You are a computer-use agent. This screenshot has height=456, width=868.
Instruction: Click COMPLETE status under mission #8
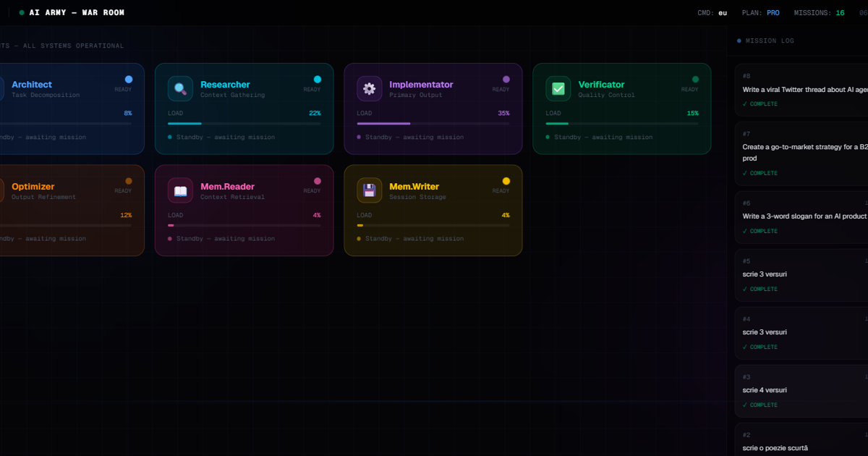tap(760, 104)
